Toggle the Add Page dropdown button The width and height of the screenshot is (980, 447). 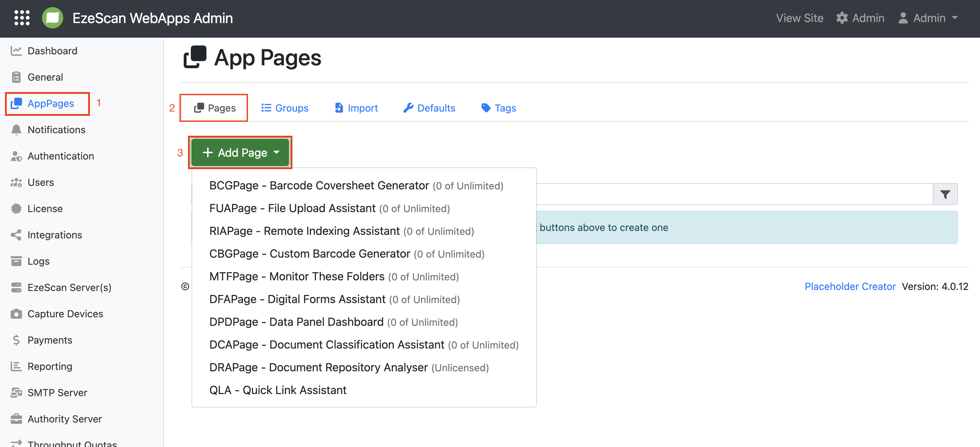241,152
